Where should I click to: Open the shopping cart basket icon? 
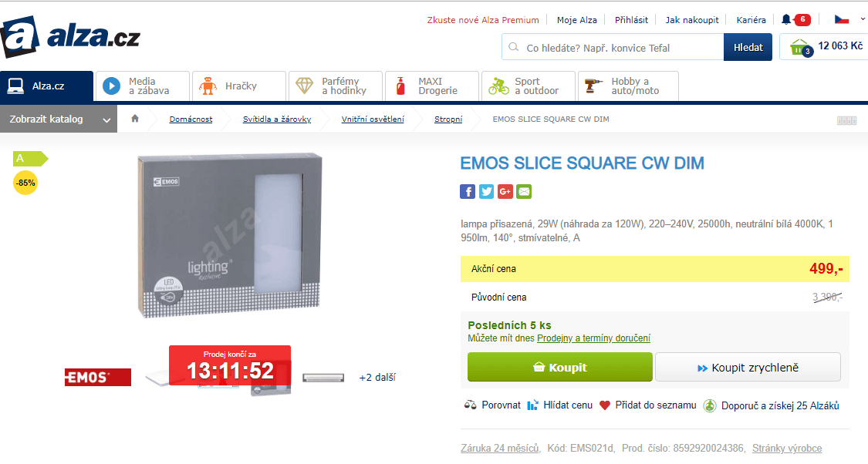coord(799,47)
